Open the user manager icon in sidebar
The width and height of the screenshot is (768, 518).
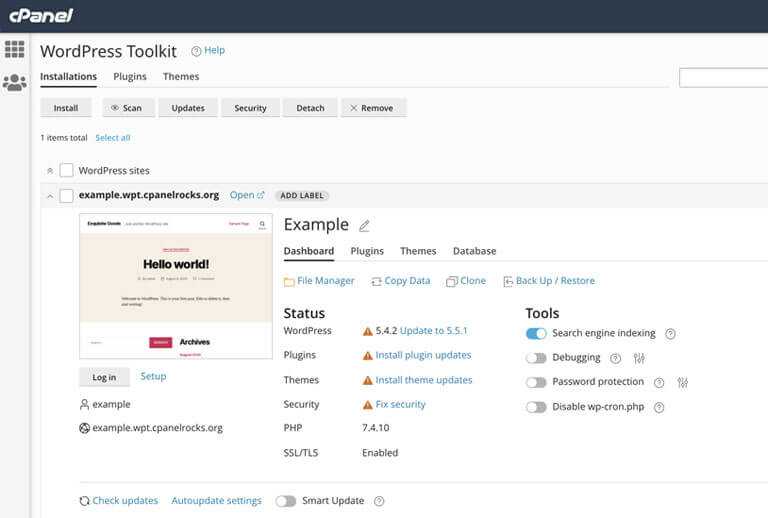(x=15, y=82)
